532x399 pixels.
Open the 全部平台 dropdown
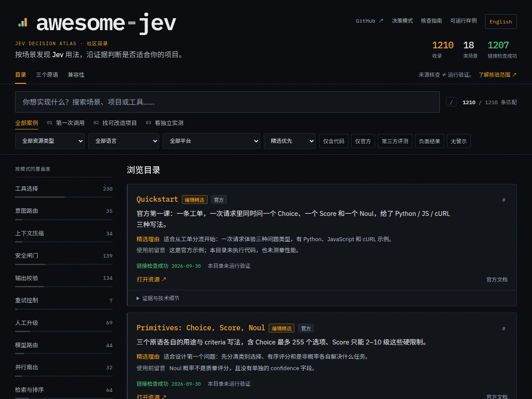[211, 141]
